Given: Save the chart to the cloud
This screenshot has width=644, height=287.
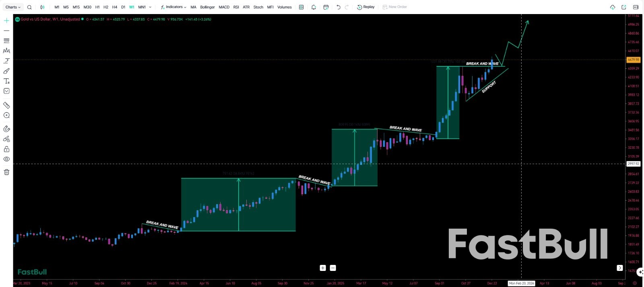Looking at the screenshot, I should [613, 7].
